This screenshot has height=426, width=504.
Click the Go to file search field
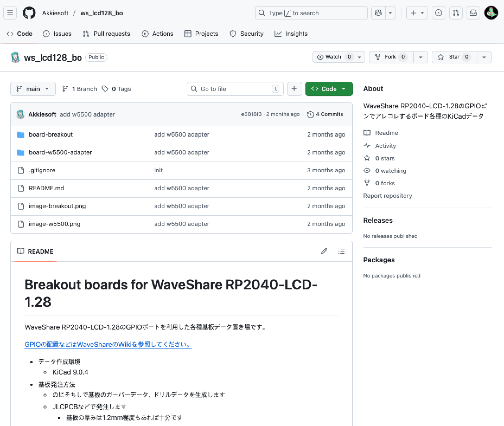235,89
